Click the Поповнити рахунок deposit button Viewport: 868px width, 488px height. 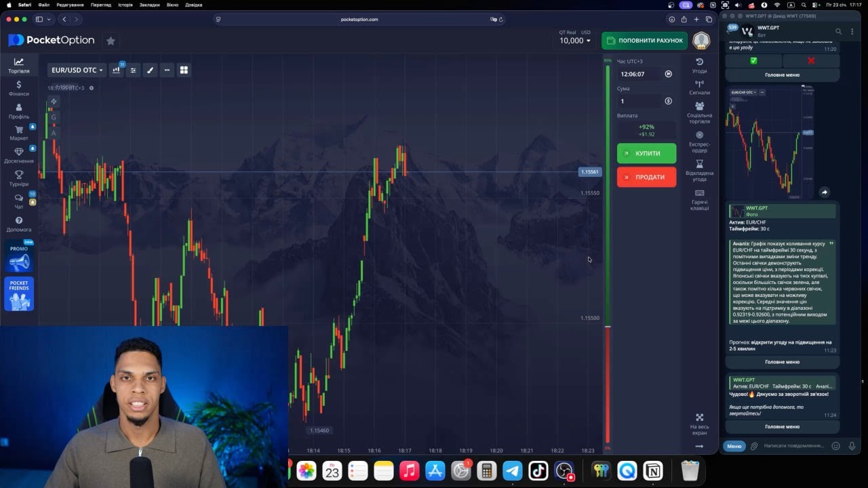click(x=644, y=41)
